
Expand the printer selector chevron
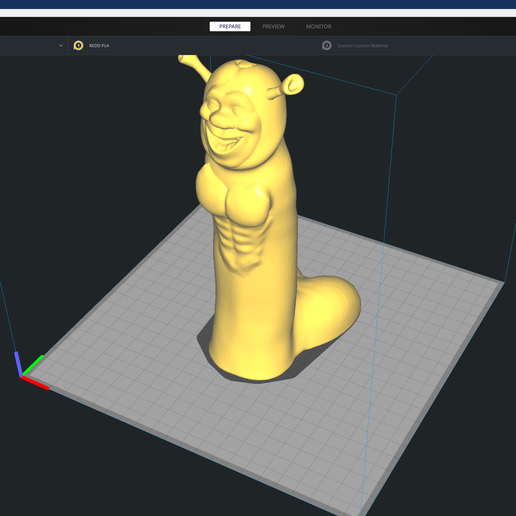tap(61, 45)
